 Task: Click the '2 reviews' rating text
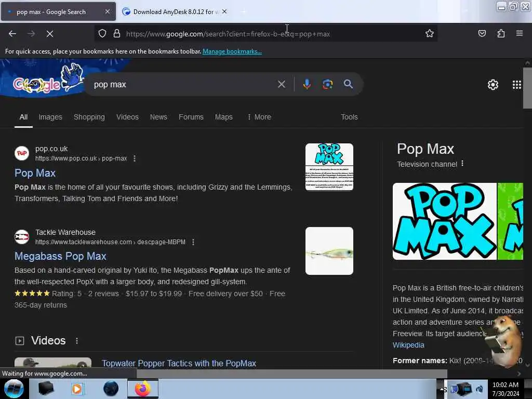pyautogui.click(x=103, y=294)
